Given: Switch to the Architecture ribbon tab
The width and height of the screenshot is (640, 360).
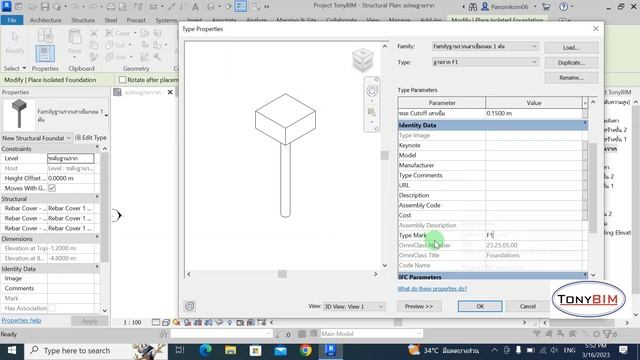Looking at the screenshot, I should (46, 20).
